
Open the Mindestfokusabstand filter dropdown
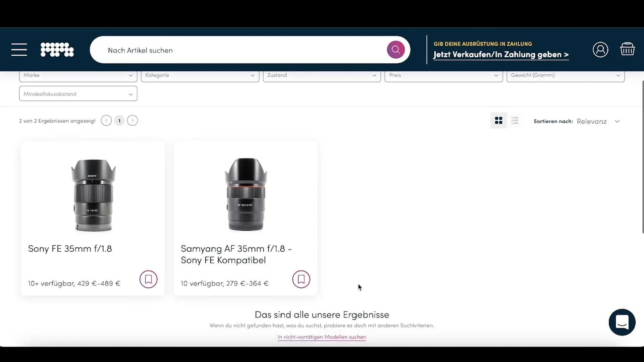click(78, 94)
